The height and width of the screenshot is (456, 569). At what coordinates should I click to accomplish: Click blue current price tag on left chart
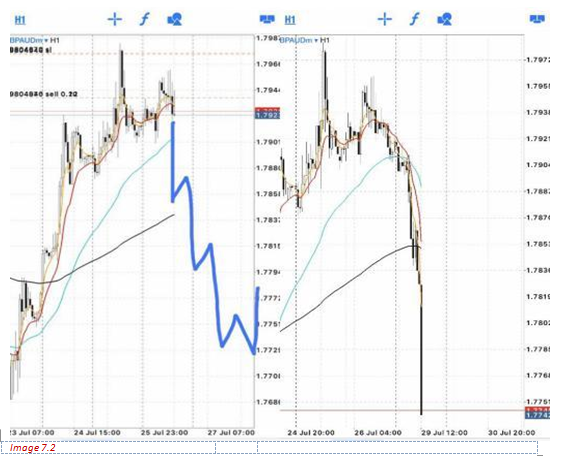267,116
